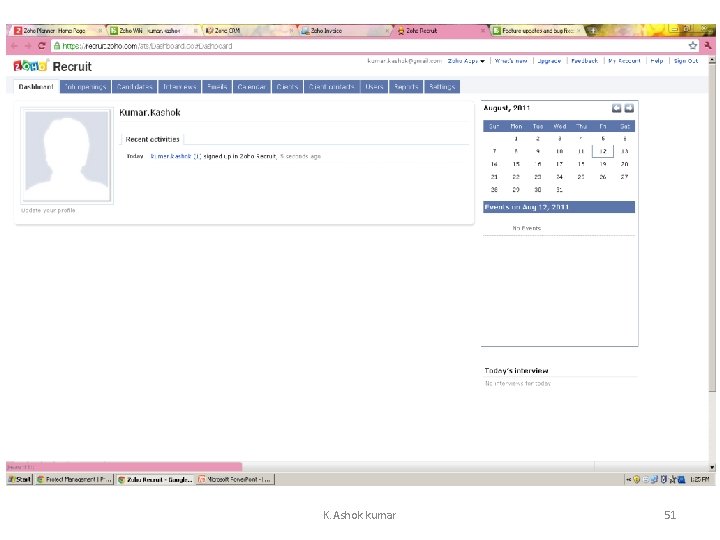720x540 pixels.
Task: Switch to Zoho Wiki browser tab
Action: [154, 30]
